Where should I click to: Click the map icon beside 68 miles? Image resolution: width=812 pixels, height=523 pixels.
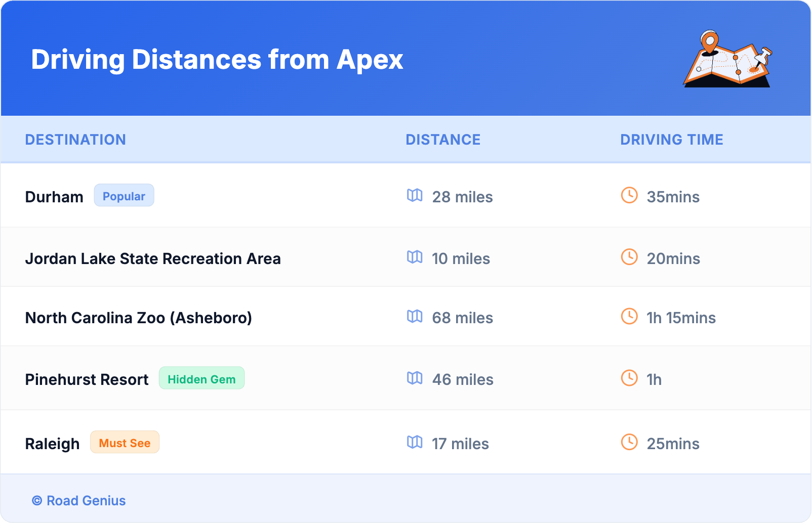pyautogui.click(x=415, y=316)
